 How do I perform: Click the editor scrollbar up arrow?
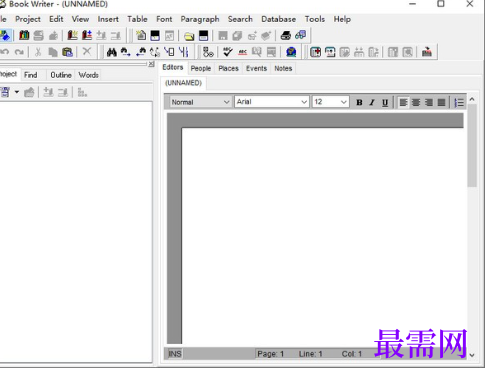(x=472, y=99)
